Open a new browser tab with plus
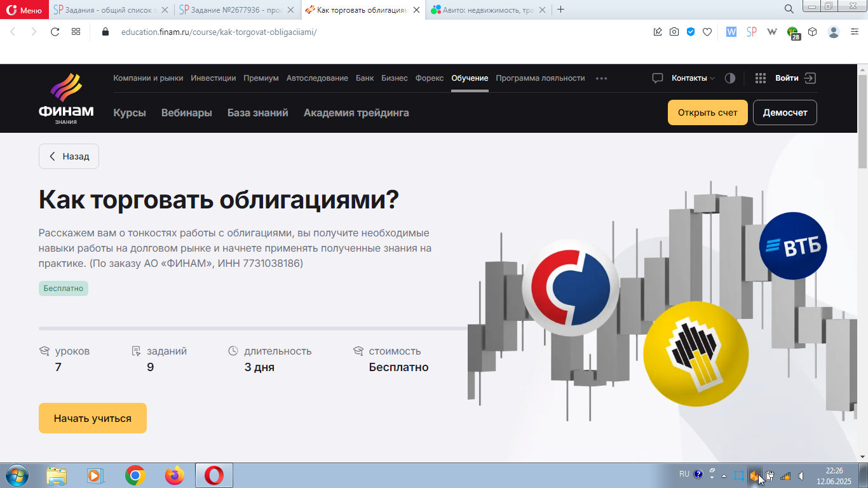Image resolution: width=868 pixels, height=488 pixels. (560, 10)
